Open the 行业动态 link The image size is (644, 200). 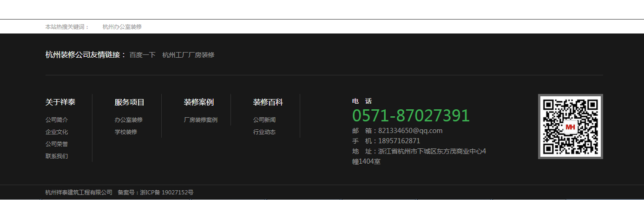pyautogui.click(x=264, y=132)
